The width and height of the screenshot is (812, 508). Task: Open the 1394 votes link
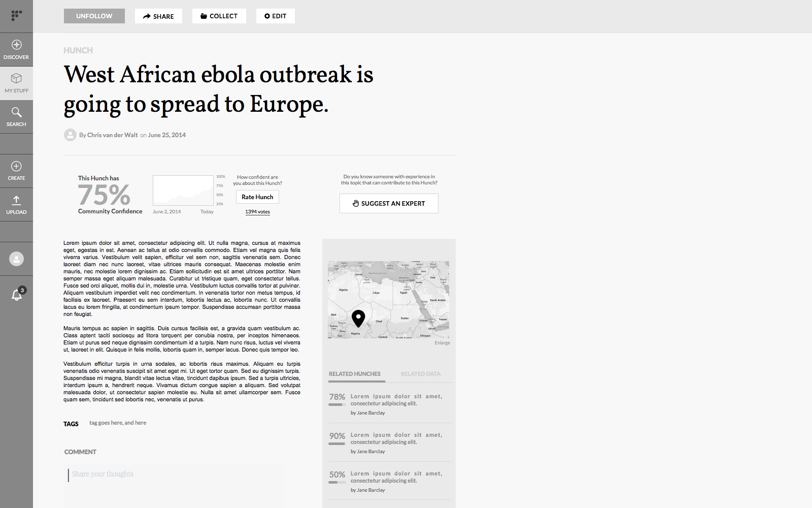pos(257,212)
